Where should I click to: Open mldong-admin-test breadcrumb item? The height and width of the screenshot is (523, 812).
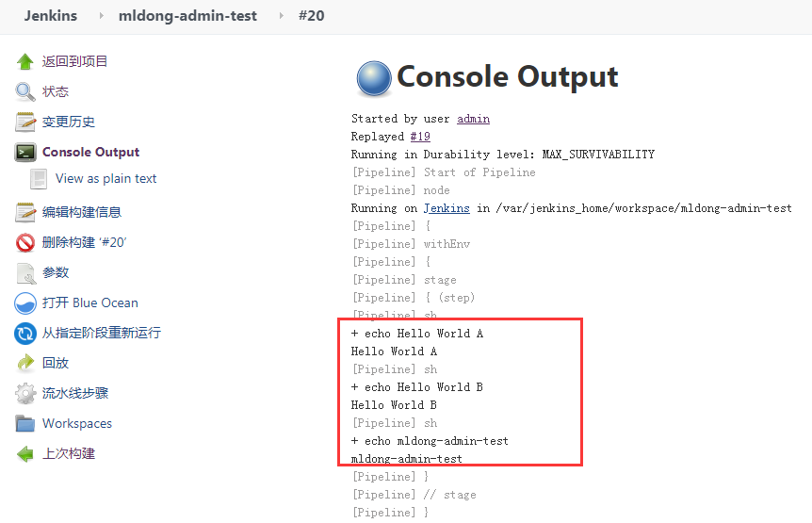(187, 15)
